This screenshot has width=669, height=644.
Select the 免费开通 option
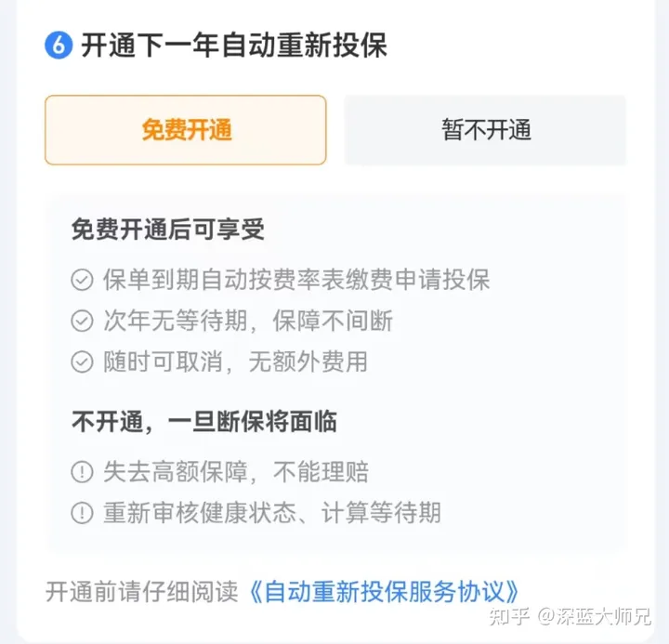point(186,130)
